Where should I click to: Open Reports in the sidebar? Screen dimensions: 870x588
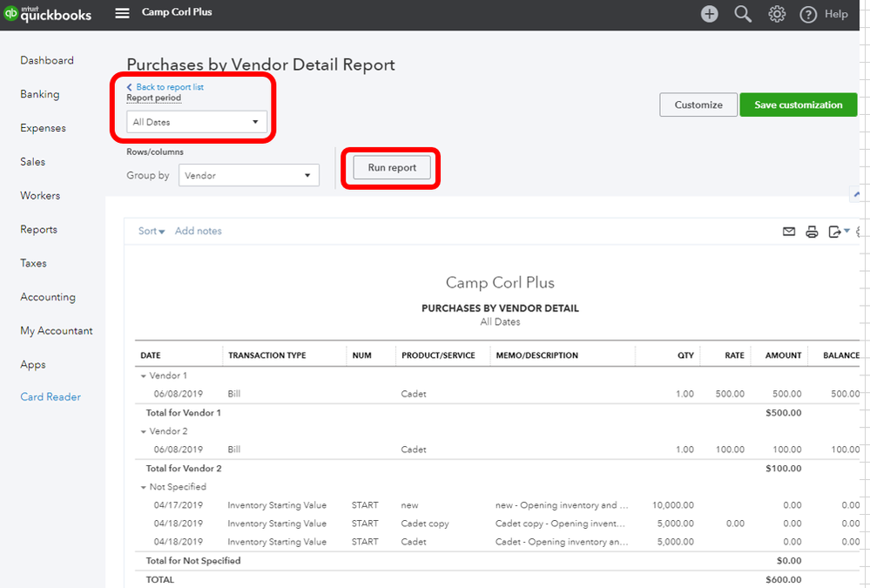point(38,229)
